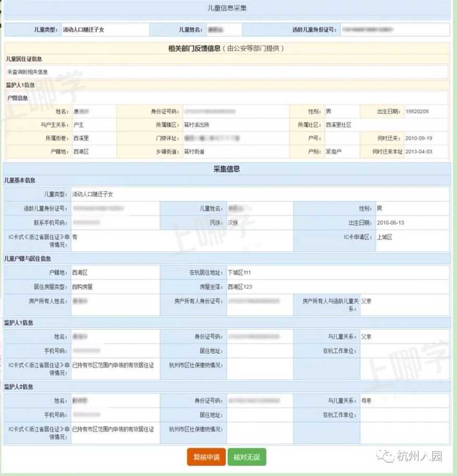This screenshot has width=457, height=476.
Task: Select 蒋村街道 in 乡镇街道
Action: pyautogui.click(x=194, y=151)
